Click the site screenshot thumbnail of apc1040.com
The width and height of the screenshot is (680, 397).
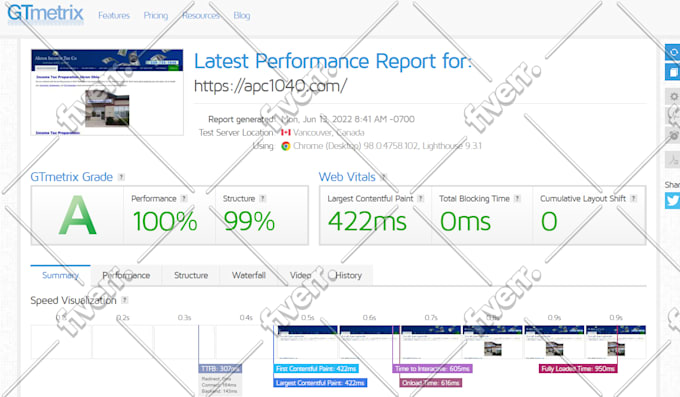click(x=107, y=92)
